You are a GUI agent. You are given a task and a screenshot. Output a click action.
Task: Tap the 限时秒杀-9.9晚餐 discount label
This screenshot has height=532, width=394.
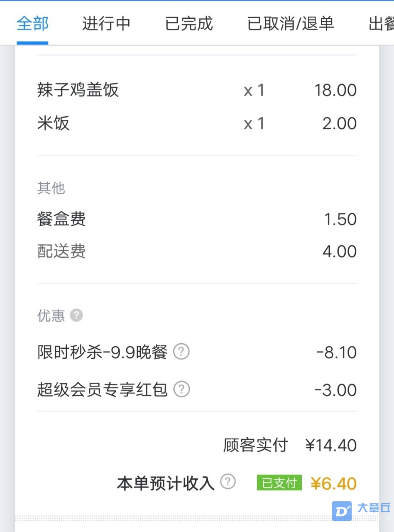103,352
